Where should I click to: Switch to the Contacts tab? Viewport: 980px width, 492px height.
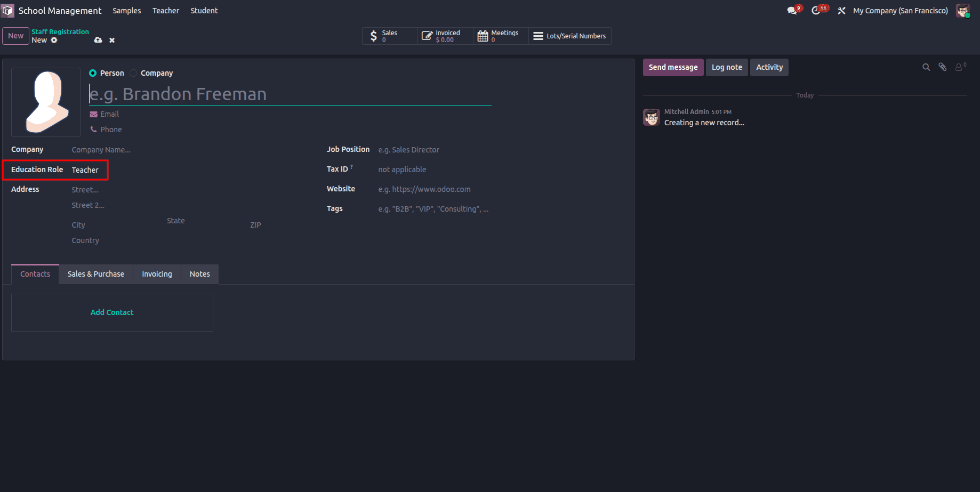(x=35, y=274)
